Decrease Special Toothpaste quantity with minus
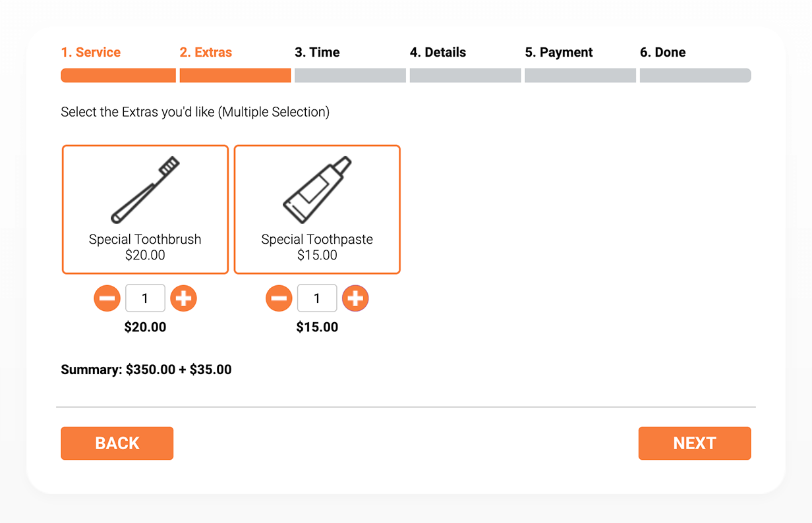Viewport: 812px width, 523px height. (279, 298)
